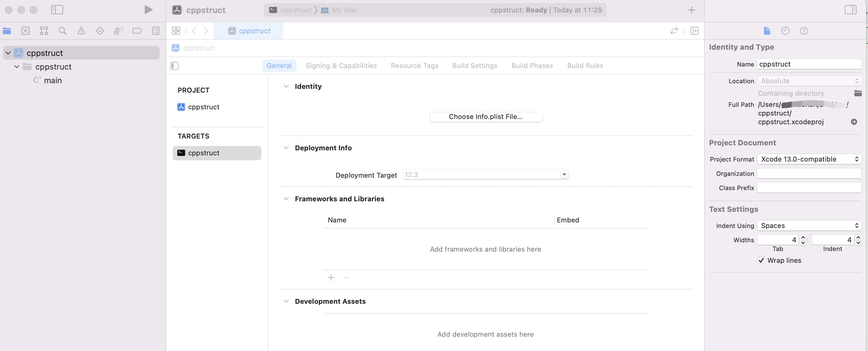Open the Deployment Target combo box

point(564,175)
